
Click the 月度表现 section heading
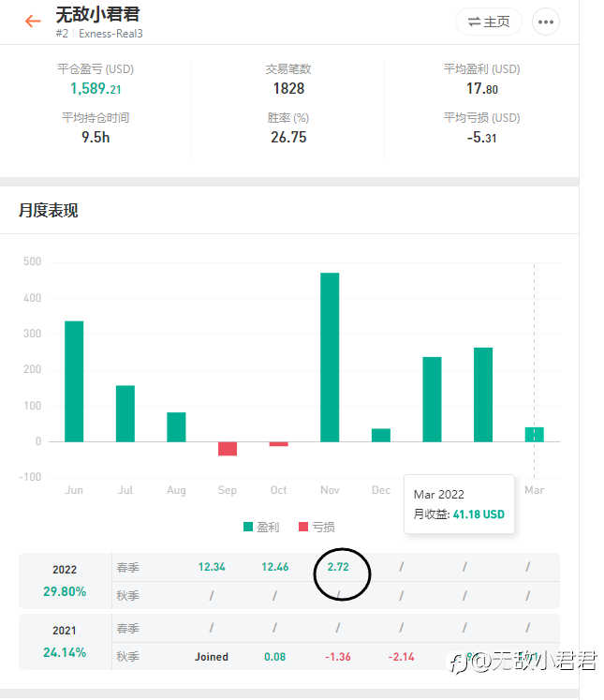click(48, 210)
